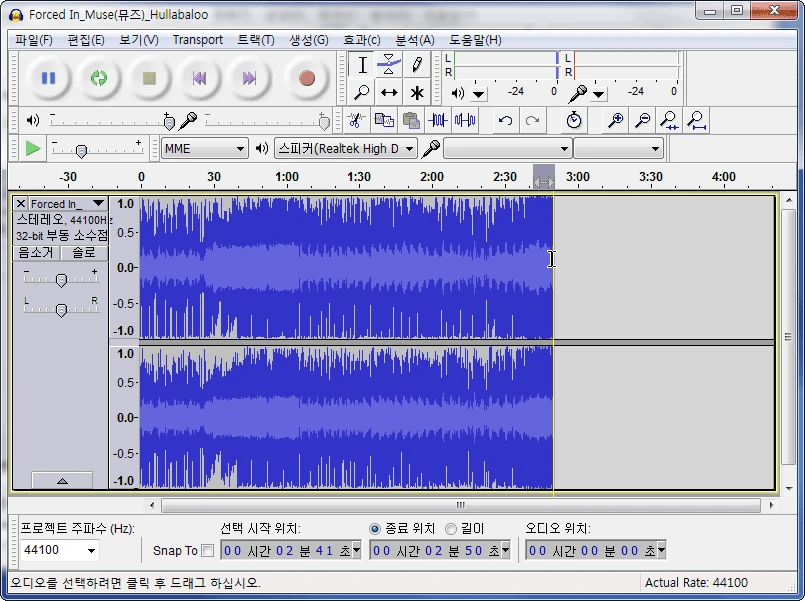Screen dimensions: 805x601
Task: Open the audio position format dropdown
Action: pos(661,550)
